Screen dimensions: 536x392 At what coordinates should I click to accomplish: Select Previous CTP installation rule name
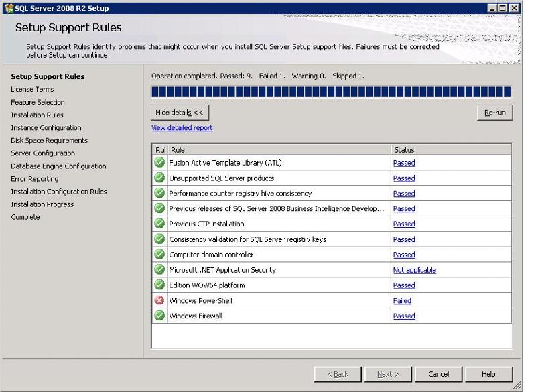(x=206, y=224)
